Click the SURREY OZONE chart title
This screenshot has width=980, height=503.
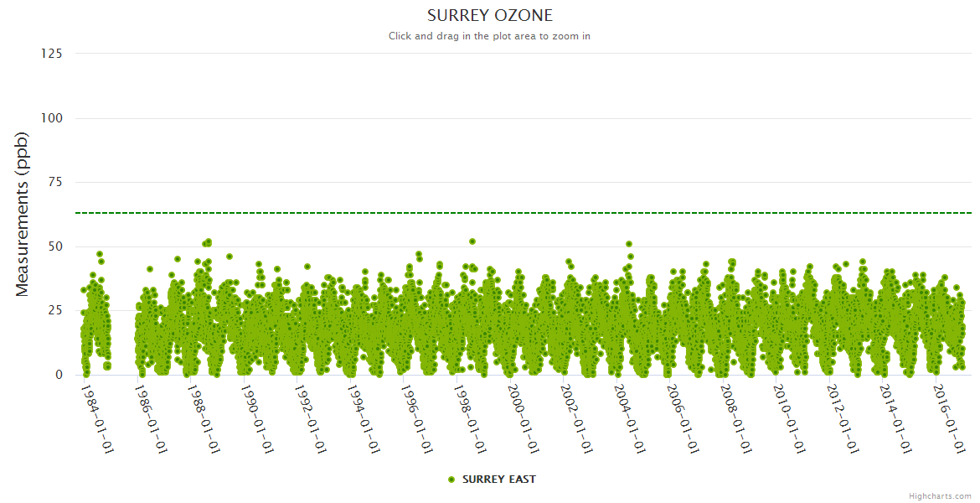pos(489,16)
